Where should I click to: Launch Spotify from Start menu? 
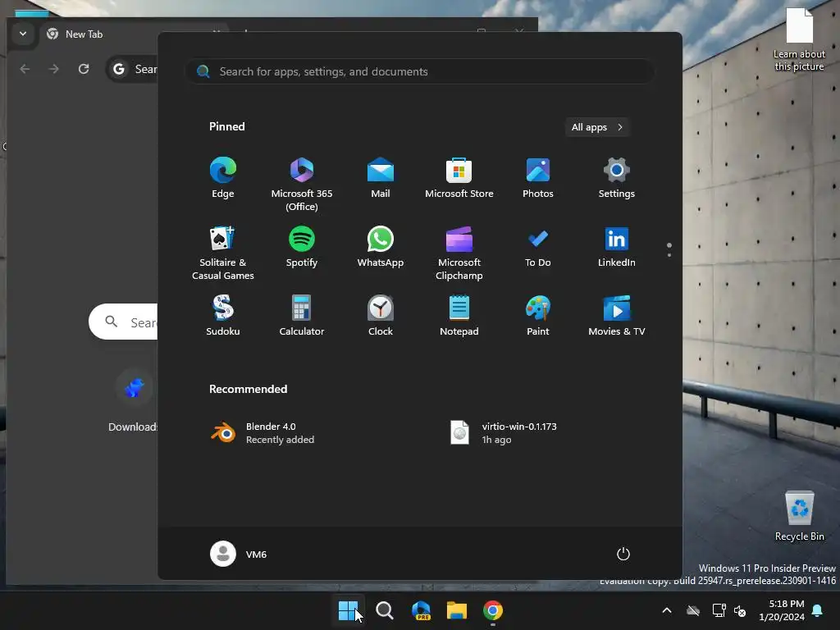[x=302, y=247]
